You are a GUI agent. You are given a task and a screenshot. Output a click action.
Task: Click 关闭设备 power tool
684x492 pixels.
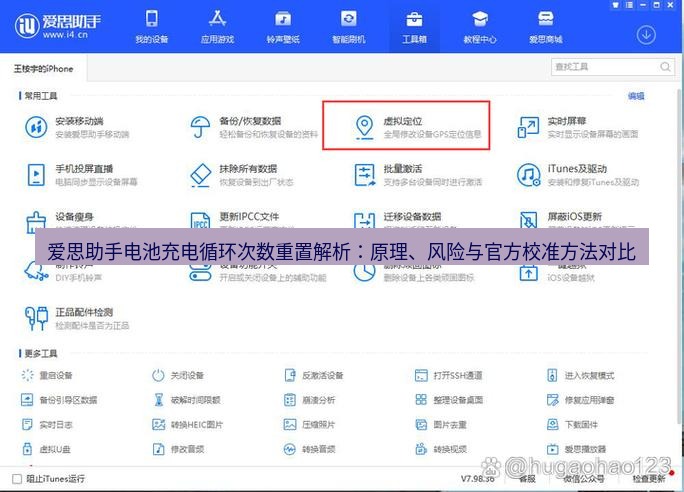[x=178, y=375]
